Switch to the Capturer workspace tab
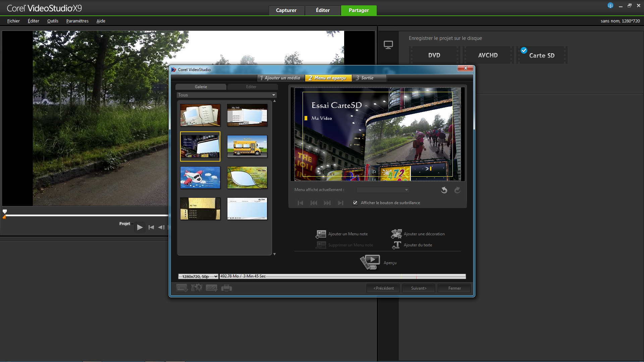 click(286, 10)
